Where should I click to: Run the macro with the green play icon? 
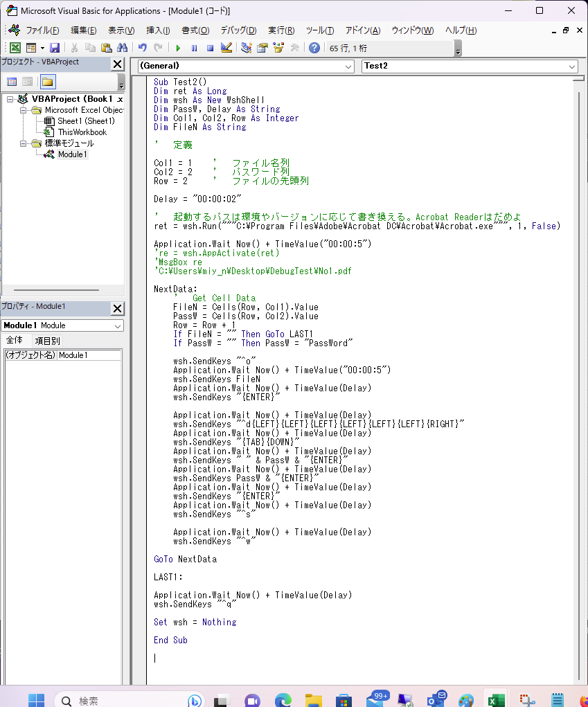pos(178,48)
